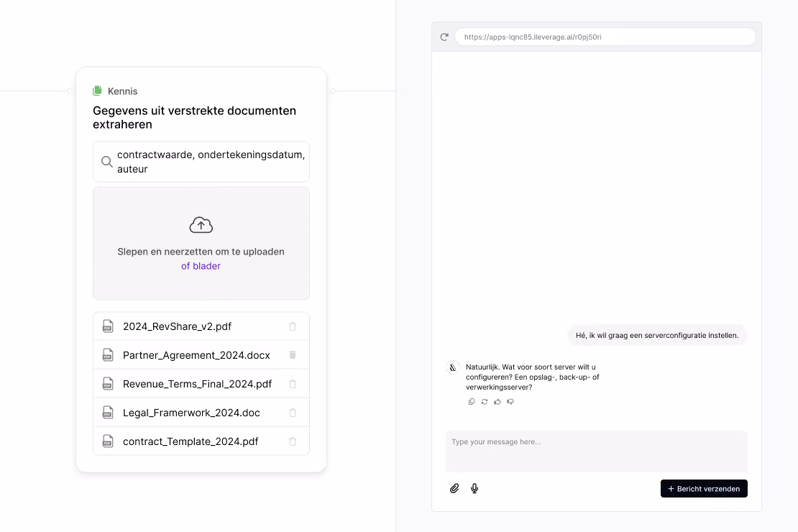Click the paperclip to attach a file
The height and width of the screenshot is (532, 798).
pos(454,488)
